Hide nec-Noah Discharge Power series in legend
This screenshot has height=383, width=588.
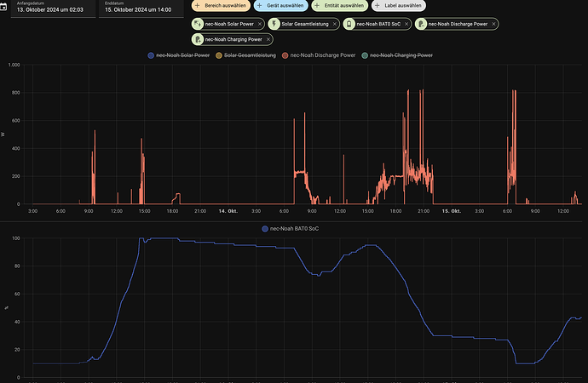[x=321, y=54]
